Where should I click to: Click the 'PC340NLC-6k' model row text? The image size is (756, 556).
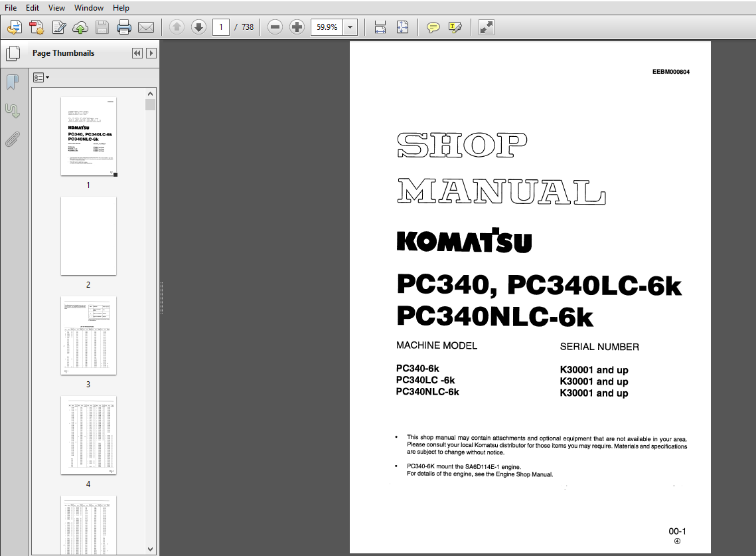coord(427,392)
